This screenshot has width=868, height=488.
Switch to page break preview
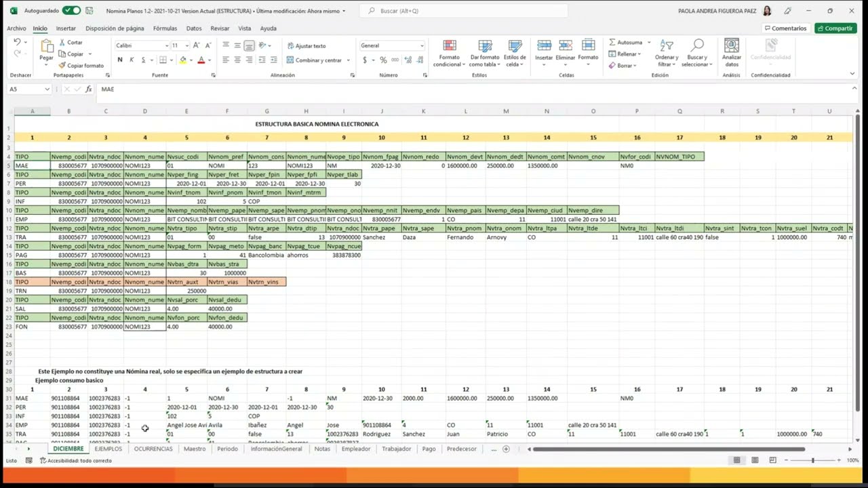(x=772, y=460)
